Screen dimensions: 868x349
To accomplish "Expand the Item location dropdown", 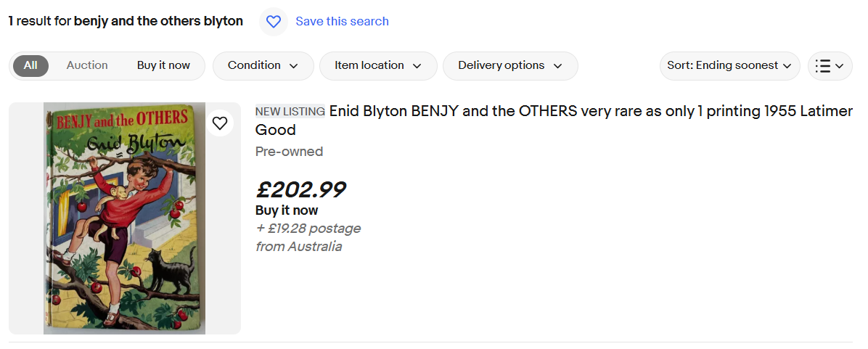I will pyautogui.click(x=378, y=65).
